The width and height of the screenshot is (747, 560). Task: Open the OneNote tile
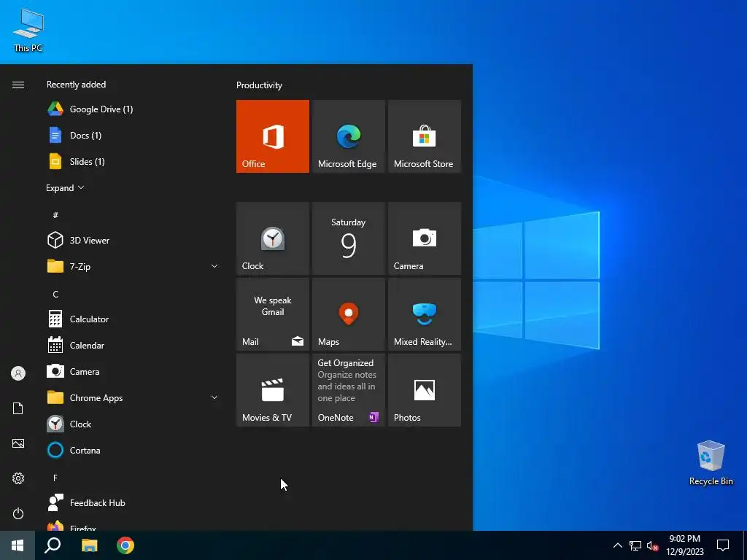tap(348, 390)
